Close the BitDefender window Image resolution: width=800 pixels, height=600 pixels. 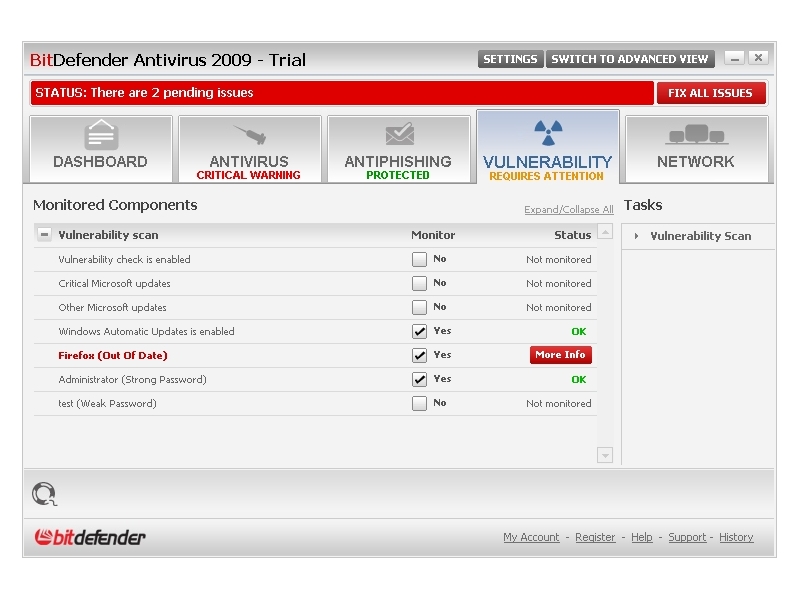pyautogui.click(x=759, y=58)
